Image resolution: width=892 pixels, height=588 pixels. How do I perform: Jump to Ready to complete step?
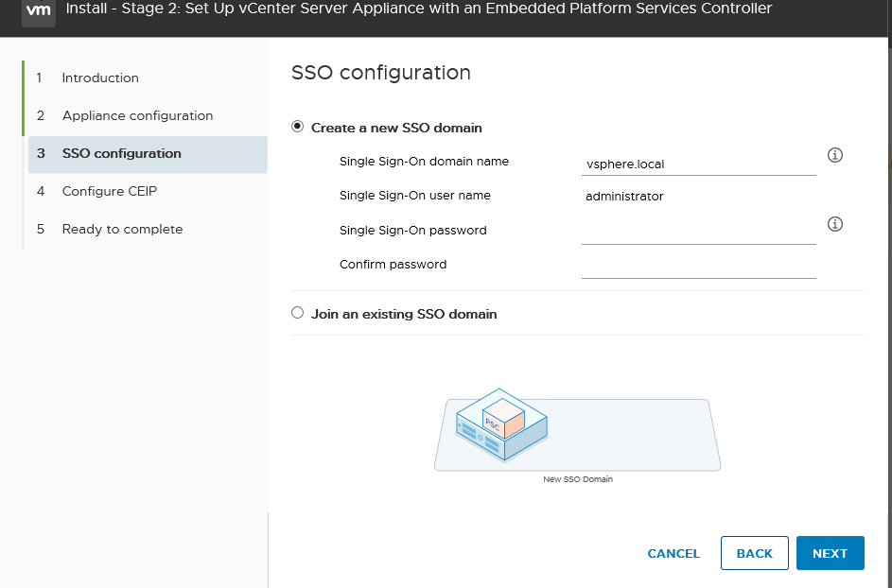(x=122, y=229)
